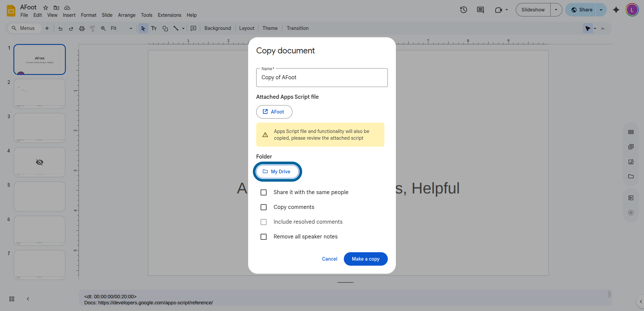Open the Share options dropdown arrow
This screenshot has width=644, height=311.
[601, 10]
